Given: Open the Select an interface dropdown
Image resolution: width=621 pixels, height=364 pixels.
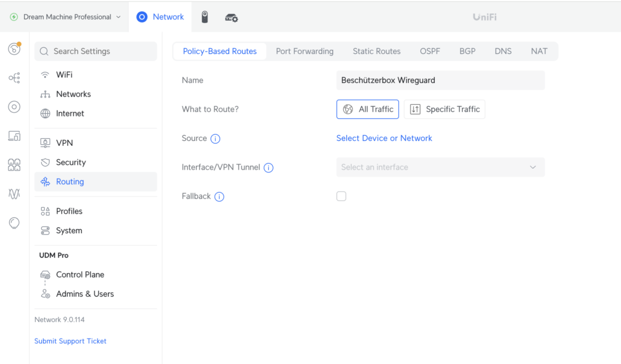Looking at the screenshot, I should 440,167.
